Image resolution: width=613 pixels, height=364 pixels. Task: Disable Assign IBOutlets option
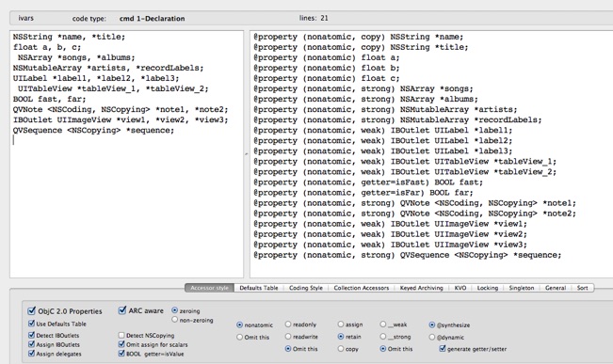pos(31,344)
